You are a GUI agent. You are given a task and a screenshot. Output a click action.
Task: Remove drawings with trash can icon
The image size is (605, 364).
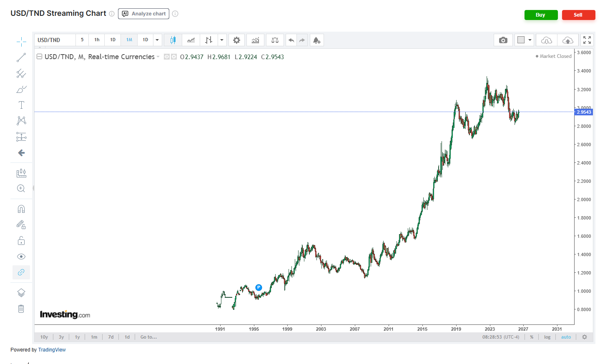[x=21, y=309]
